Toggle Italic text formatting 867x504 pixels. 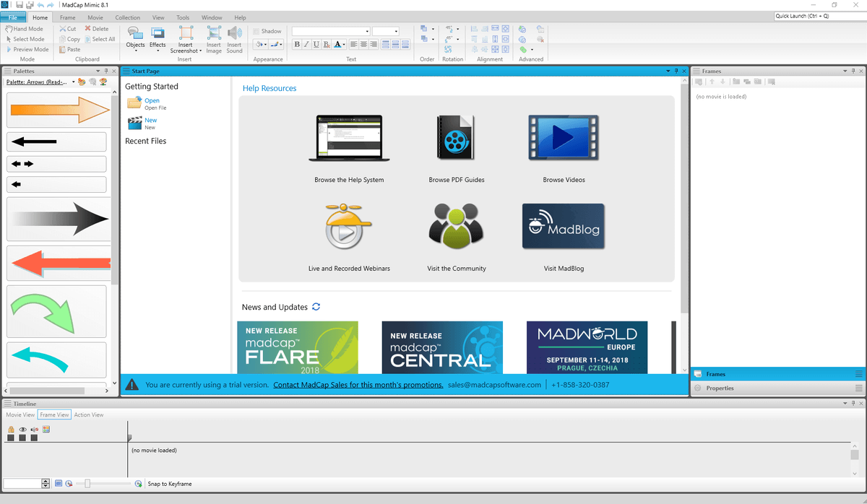tap(307, 44)
